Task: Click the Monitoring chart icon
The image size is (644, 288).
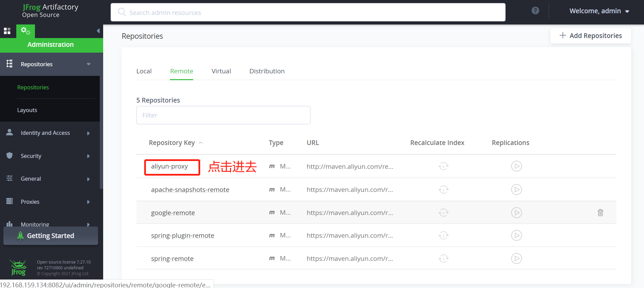Action: click(10, 224)
